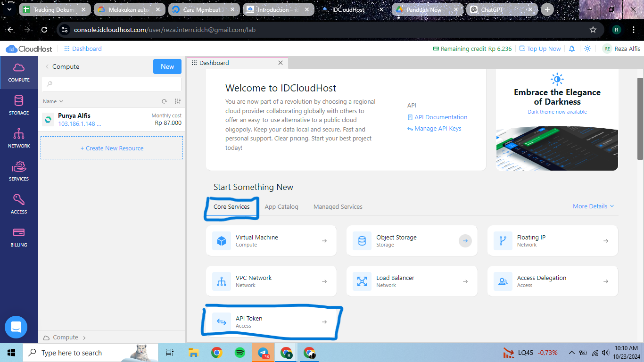
Task: Open the browser tab search dropdown
Action: 9,9
